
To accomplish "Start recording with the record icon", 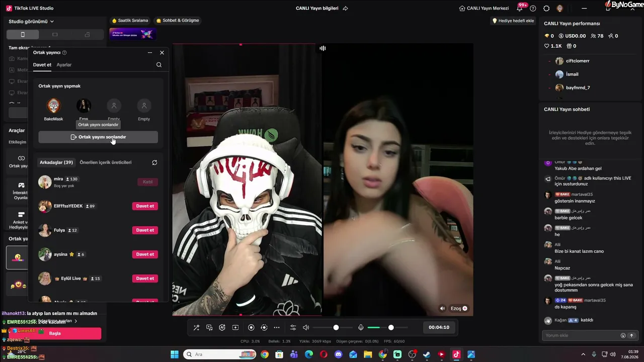I will tap(251, 328).
